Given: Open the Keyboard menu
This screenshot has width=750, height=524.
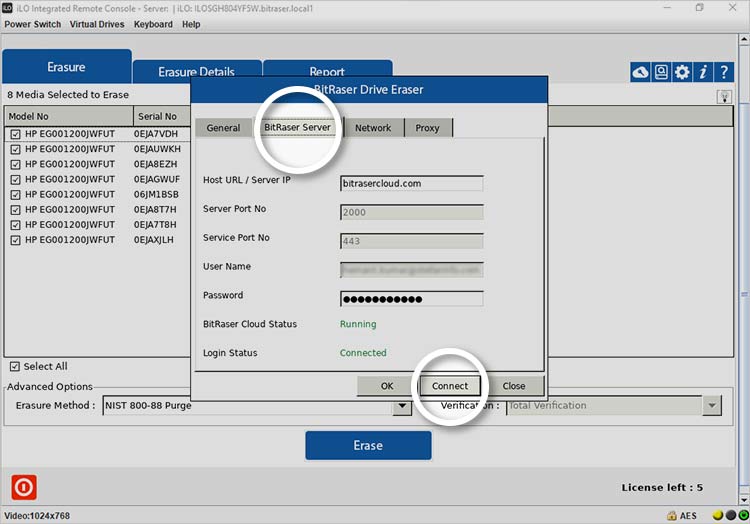Looking at the screenshot, I should click(x=153, y=24).
